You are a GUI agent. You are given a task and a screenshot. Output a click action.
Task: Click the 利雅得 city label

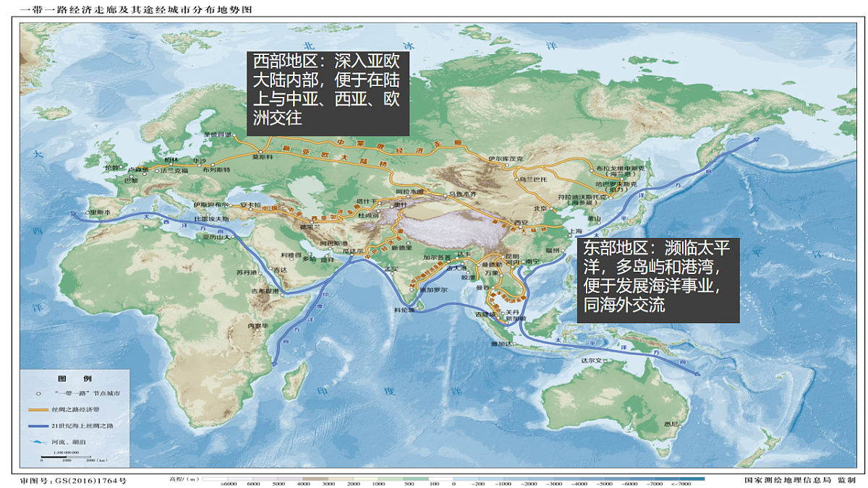[289, 255]
